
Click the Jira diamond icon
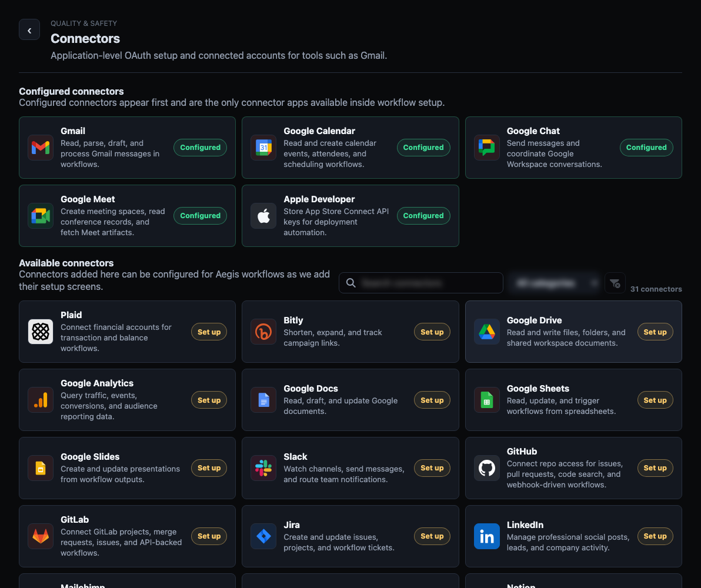(x=263, y=536)
